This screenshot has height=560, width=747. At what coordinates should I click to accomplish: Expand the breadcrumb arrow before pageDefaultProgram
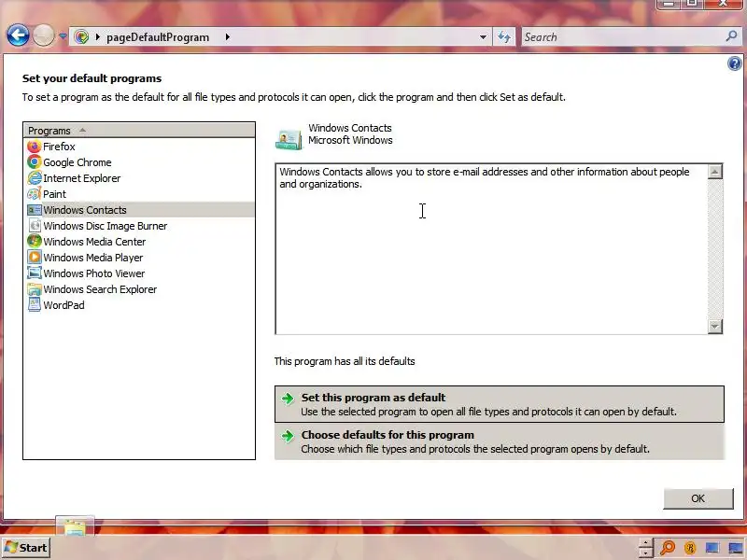click(98, 36)
